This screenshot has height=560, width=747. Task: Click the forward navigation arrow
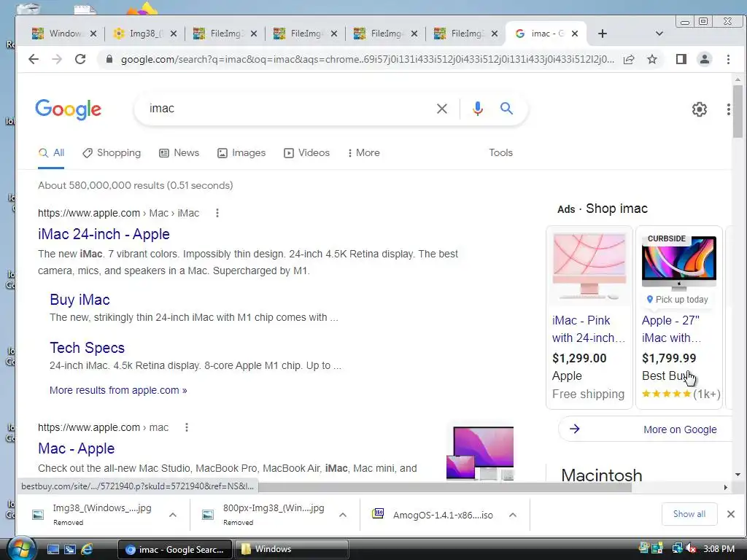pyautogui.click(x=57, y=59)
